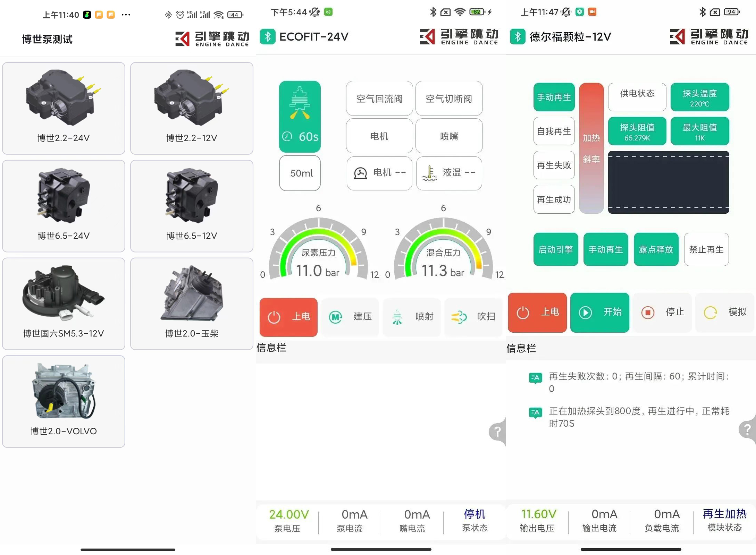Tap the 自我再生 status tile

coord(554,131)
